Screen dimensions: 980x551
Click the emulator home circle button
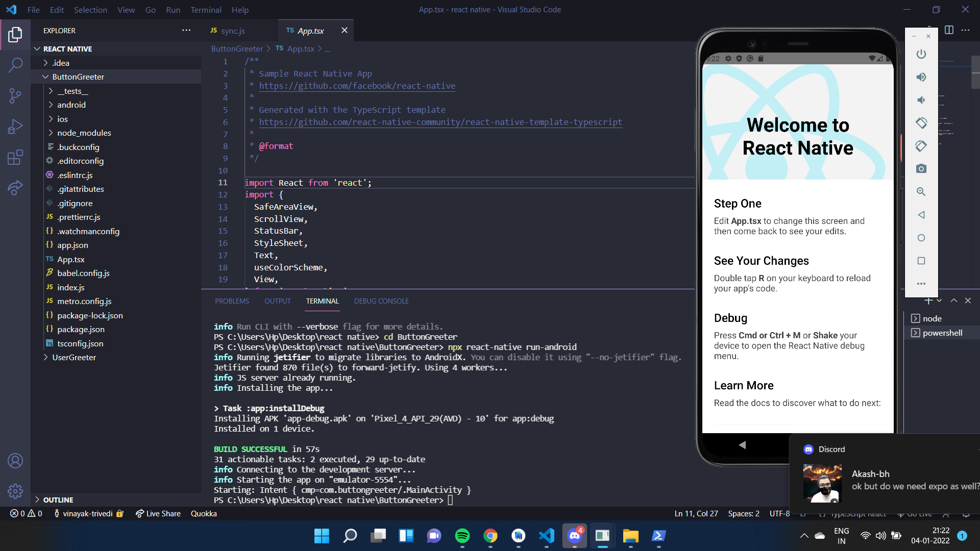[x=921, y=238]
